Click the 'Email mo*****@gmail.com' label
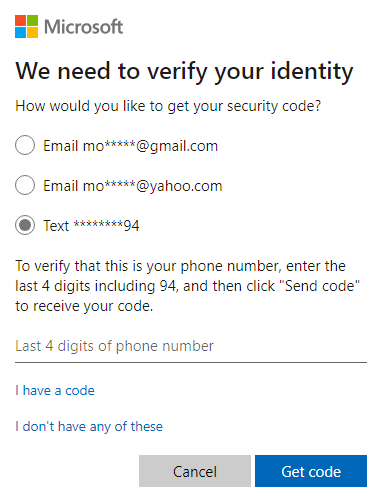Screen dimensions: 381x497 coord(130,146)
